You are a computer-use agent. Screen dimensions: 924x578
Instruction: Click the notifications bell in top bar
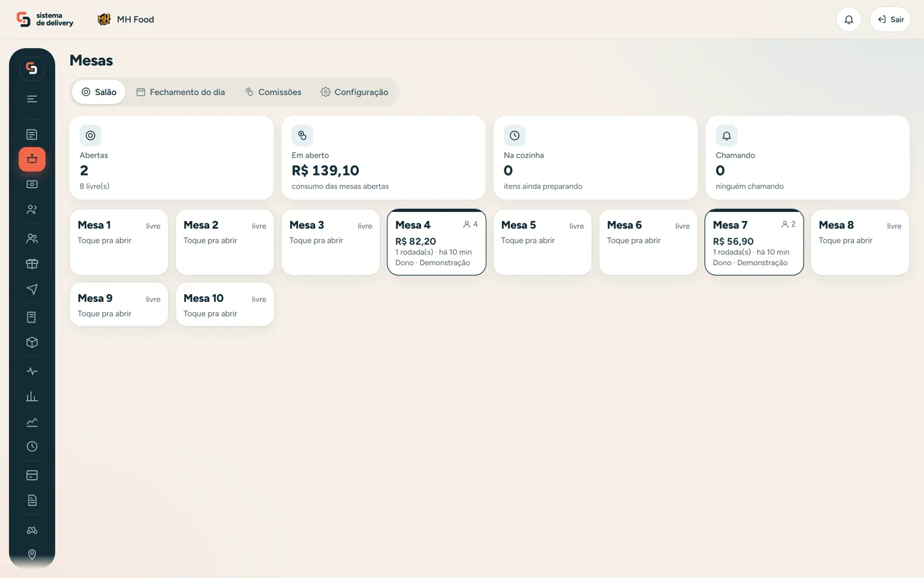[x=849, y=19]
